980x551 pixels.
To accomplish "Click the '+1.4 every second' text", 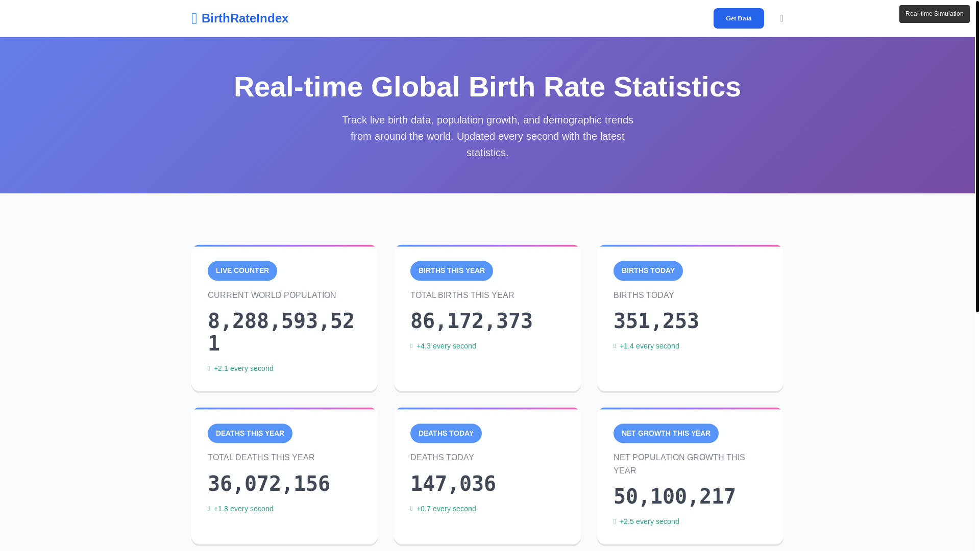I will point(649,346).
